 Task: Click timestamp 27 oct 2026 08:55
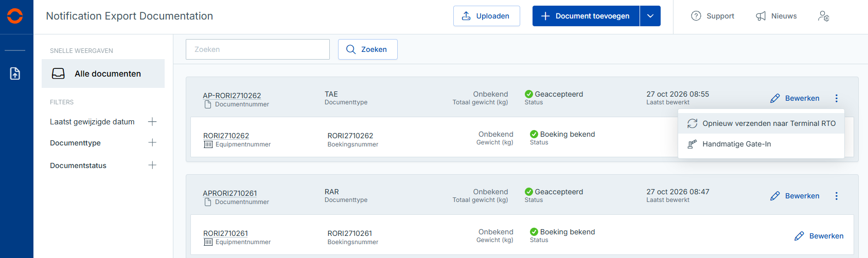tap(678, 94)
